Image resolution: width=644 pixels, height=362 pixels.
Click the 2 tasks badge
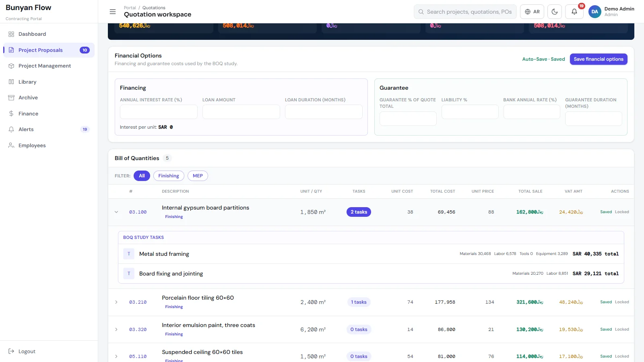tap(359, 212)
